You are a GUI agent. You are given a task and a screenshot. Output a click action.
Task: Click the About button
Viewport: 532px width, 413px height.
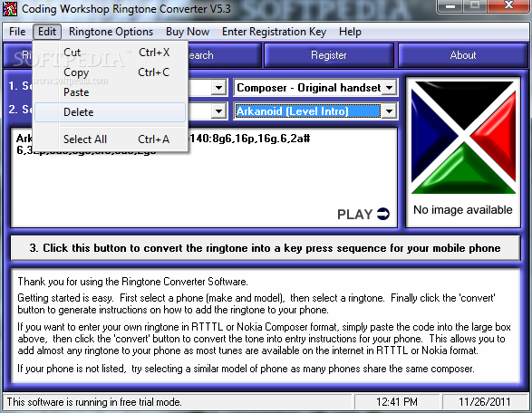(x=463, y=55)
